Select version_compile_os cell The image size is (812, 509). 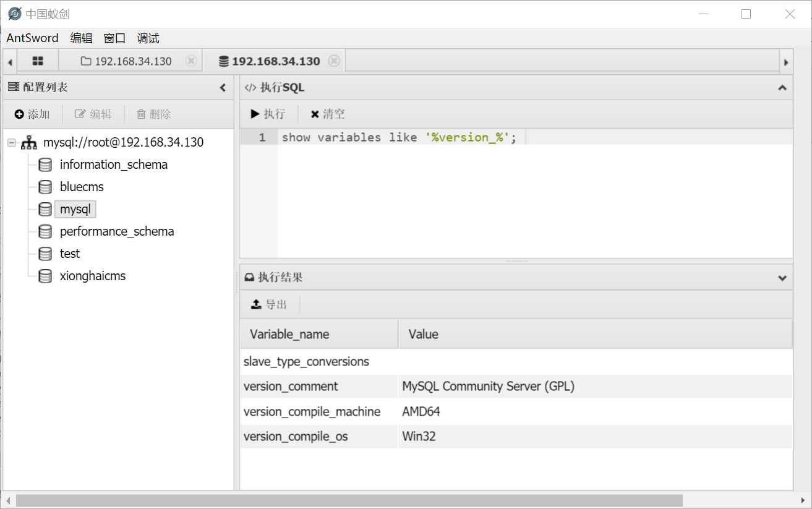tap(319, 436)
